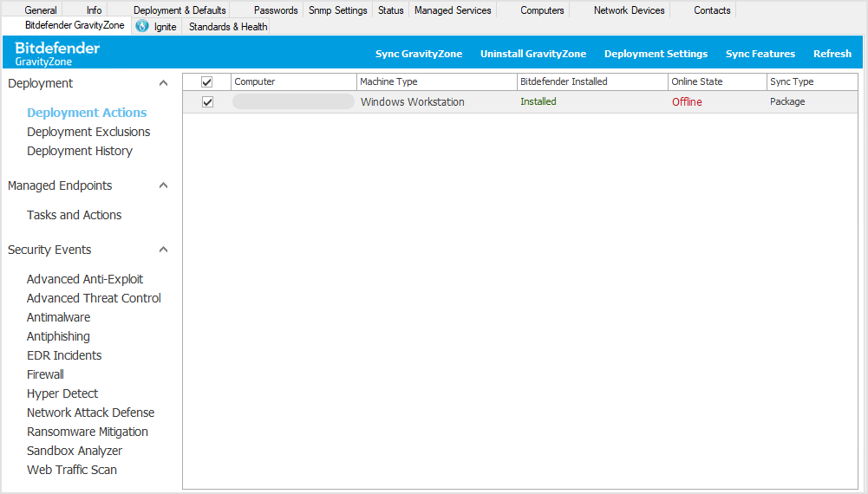Open Antiphishing events

58,336
